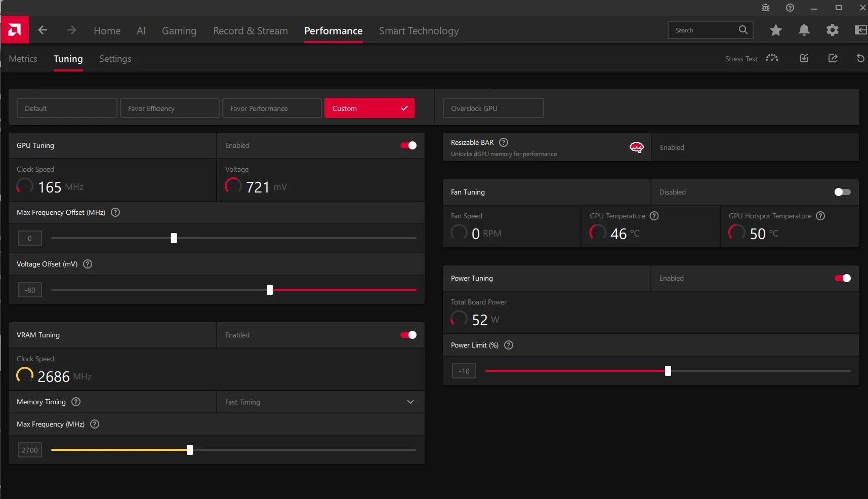Screen dimensions: 868x499
Task: Open VRAM Max Frequency help icon
Action: coord(95,424)
